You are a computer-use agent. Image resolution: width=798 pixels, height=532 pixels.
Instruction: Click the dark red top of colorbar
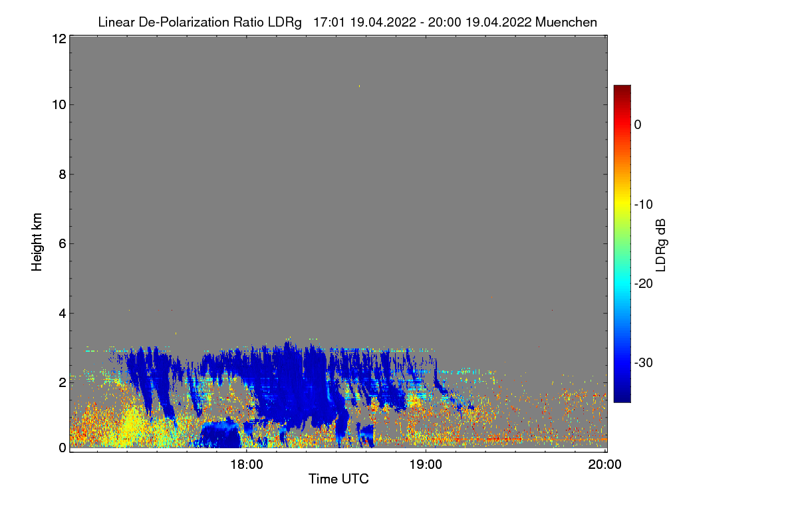click(622, 90)
